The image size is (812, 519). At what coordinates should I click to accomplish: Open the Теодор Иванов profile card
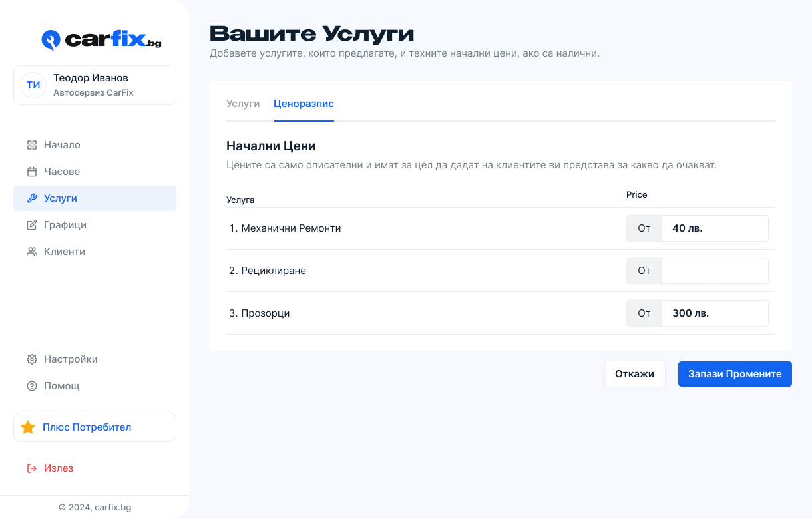(x=95, y=85)
